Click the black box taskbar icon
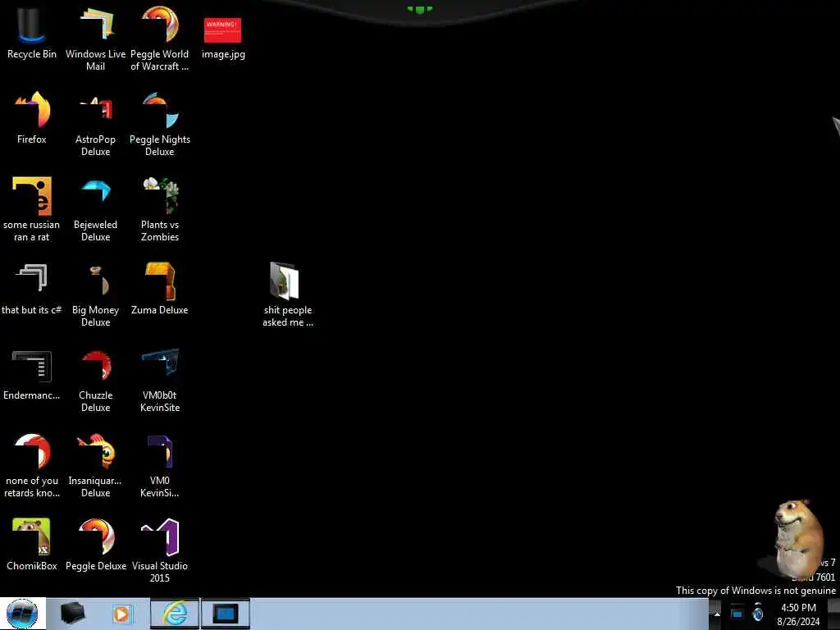Image resolution: width=840 pixels, height=630 pixels. [72, 614]
